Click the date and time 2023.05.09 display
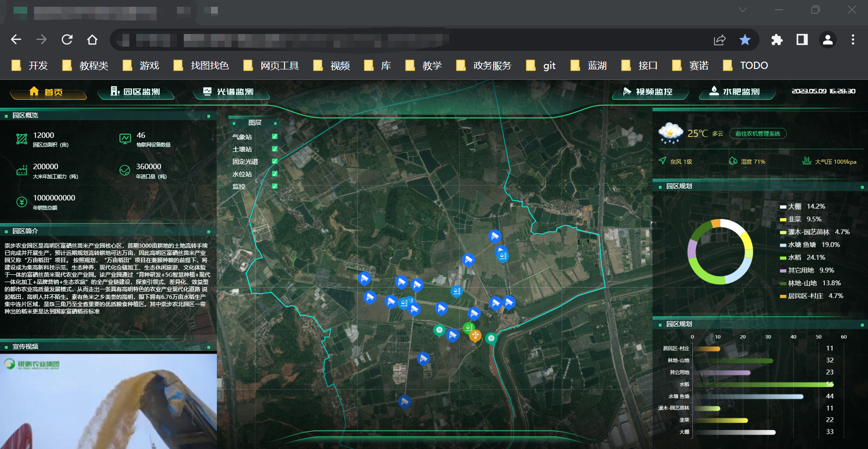The height and width of the screenshot is (449, 868). click(x=824, y=91)
